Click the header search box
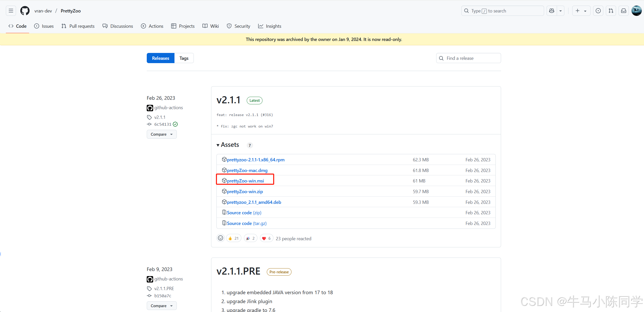This screenshot has width=644, height=312. 503,11
